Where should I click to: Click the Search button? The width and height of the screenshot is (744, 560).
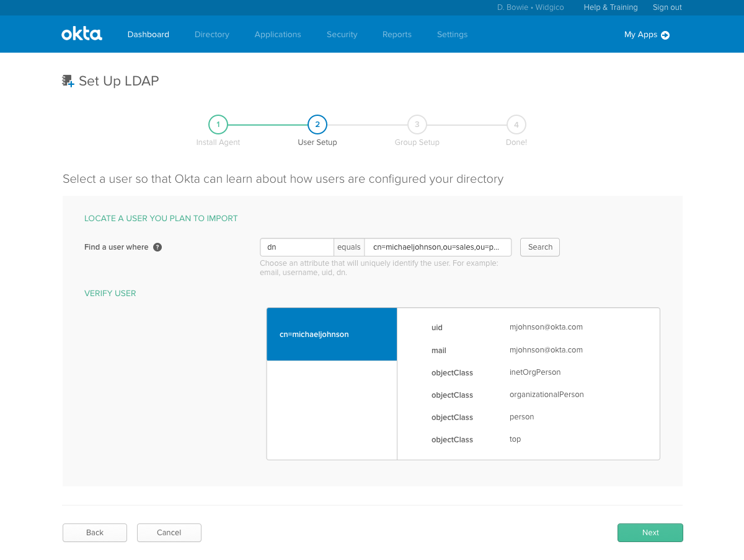click(539, 247)
